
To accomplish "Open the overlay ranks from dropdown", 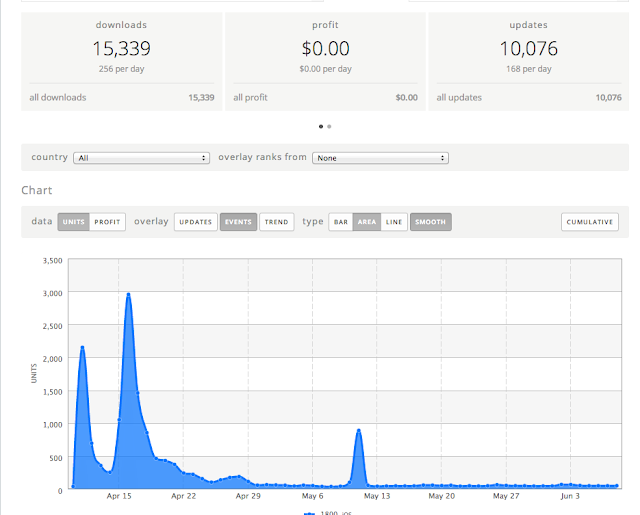I will pos(380,158).
